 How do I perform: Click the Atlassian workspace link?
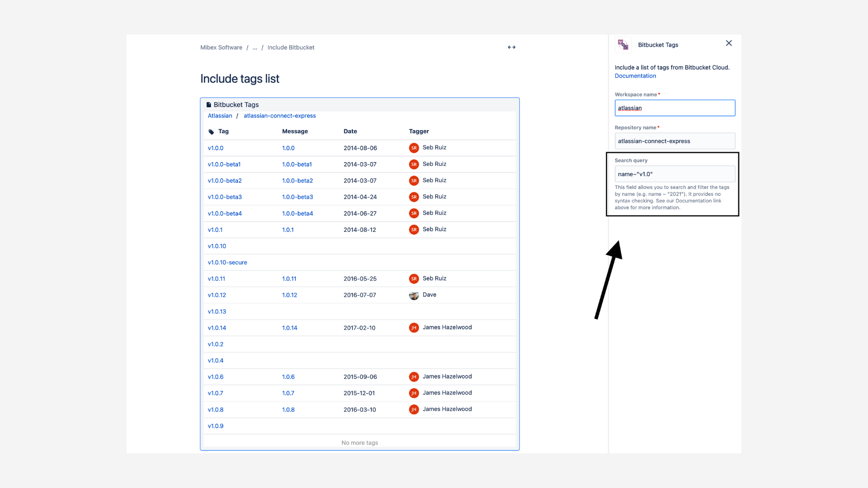click(x=220, y=116)
